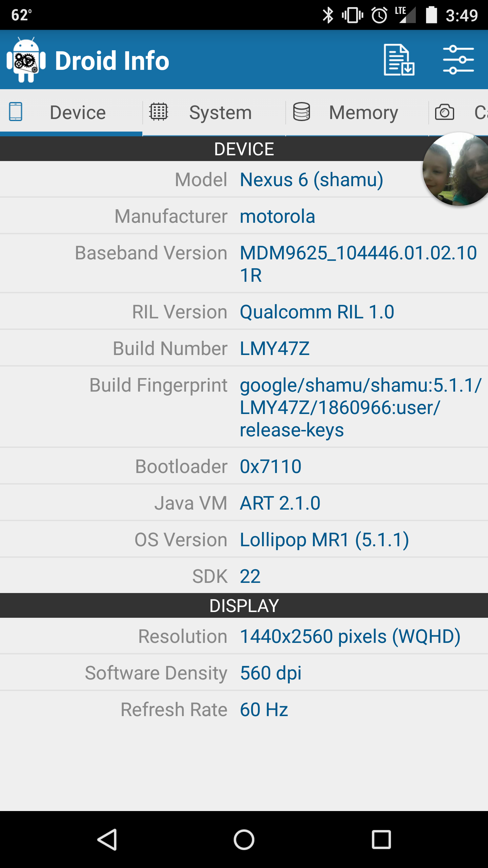Tap the export report document icon
Viewport: 488px width, 868px height.
pos(399,60)
